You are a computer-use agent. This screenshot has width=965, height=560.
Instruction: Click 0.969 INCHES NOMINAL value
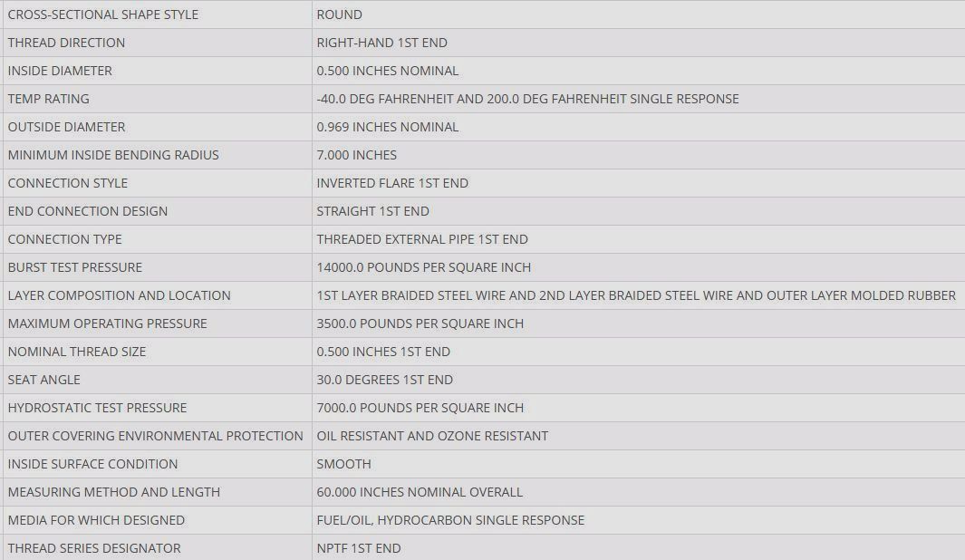387,127
